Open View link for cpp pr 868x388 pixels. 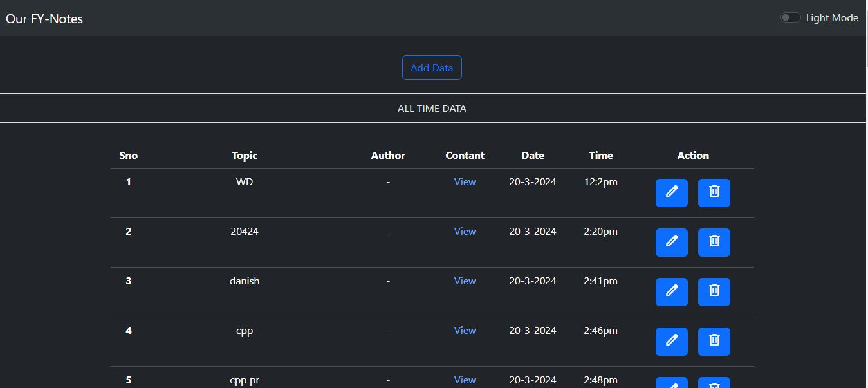(465, 380)
